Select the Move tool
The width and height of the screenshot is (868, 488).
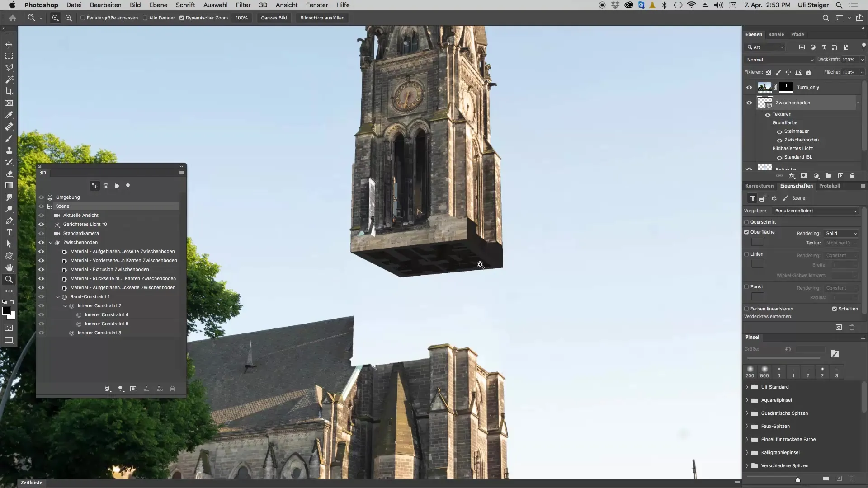click(x=9, y=44)
